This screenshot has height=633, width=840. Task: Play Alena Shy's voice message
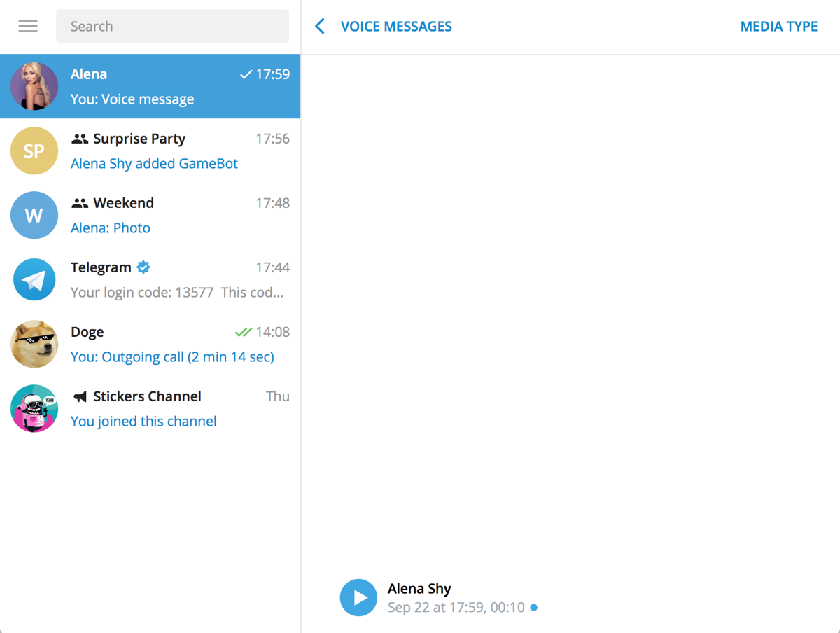point(358,597)
